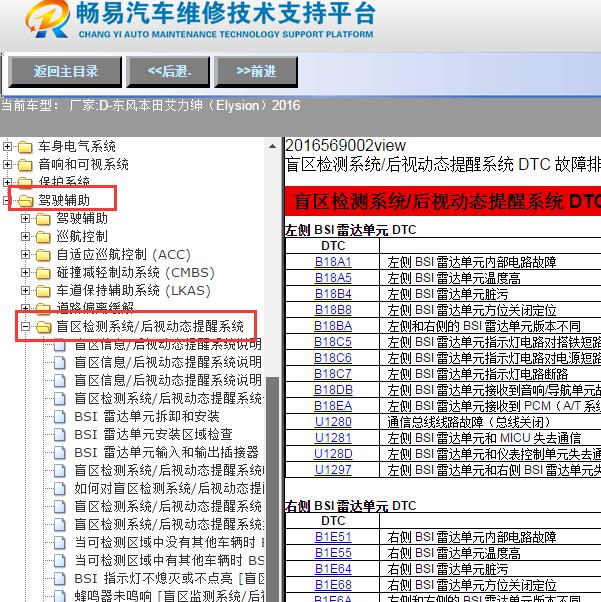Expand the 车道保持辅助系统 (LKAS) node
Viewport: 601px width, 602px height.
(25, 291)
